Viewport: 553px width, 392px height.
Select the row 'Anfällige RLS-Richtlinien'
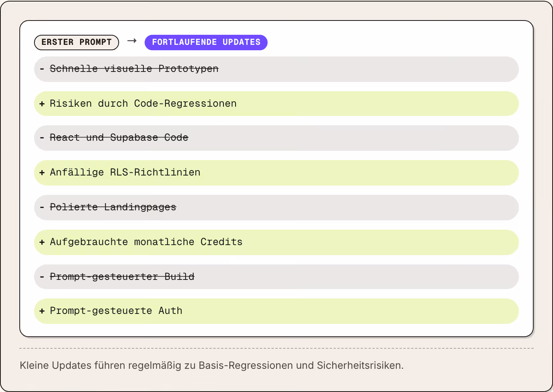click(276, 173)
